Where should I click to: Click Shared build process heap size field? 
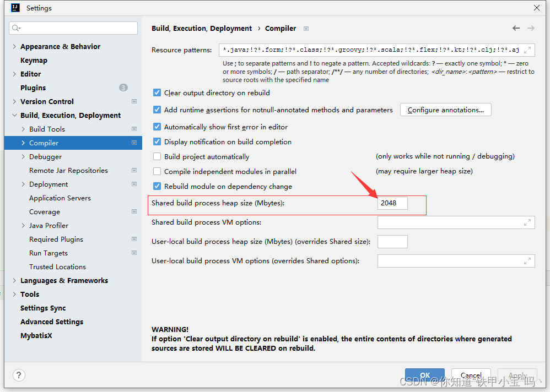click(392, 203)
